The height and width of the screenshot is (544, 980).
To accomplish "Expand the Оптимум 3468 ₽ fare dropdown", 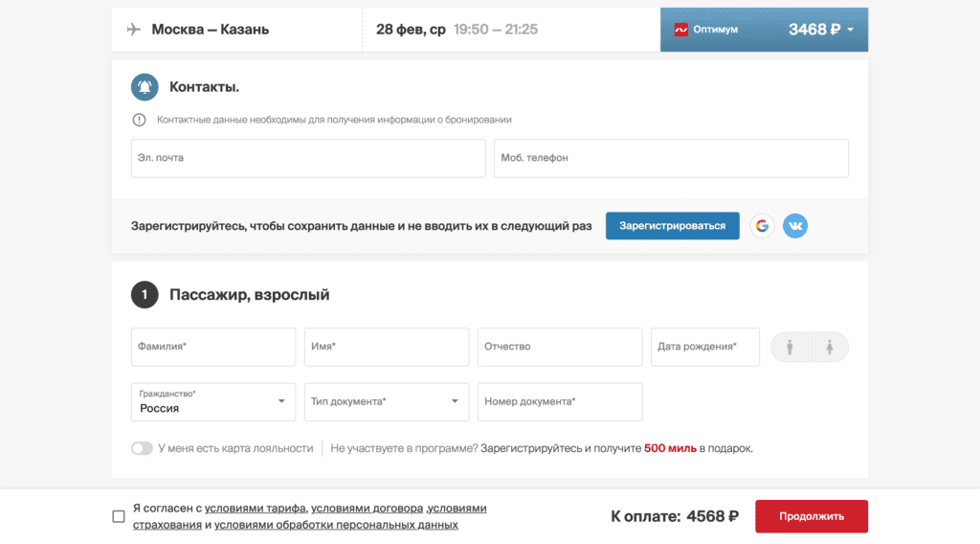I will 764,30.
